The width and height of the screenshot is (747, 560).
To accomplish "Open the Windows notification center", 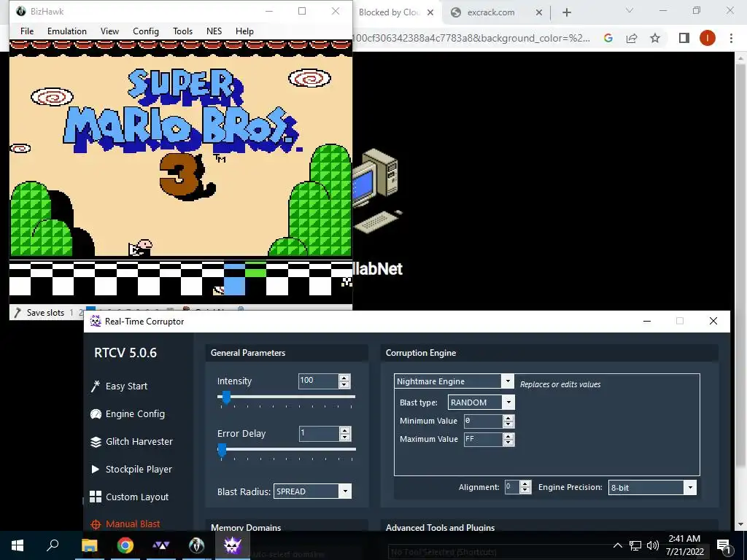I will pyautogui.click(x=724, y=545).
